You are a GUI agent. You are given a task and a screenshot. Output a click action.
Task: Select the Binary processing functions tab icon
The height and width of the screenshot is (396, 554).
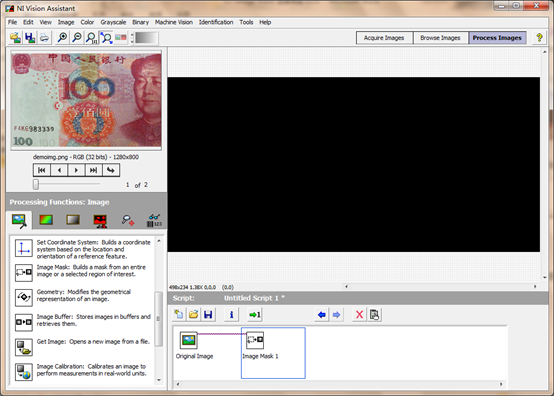pyautogui.click(x=100, y=220)
